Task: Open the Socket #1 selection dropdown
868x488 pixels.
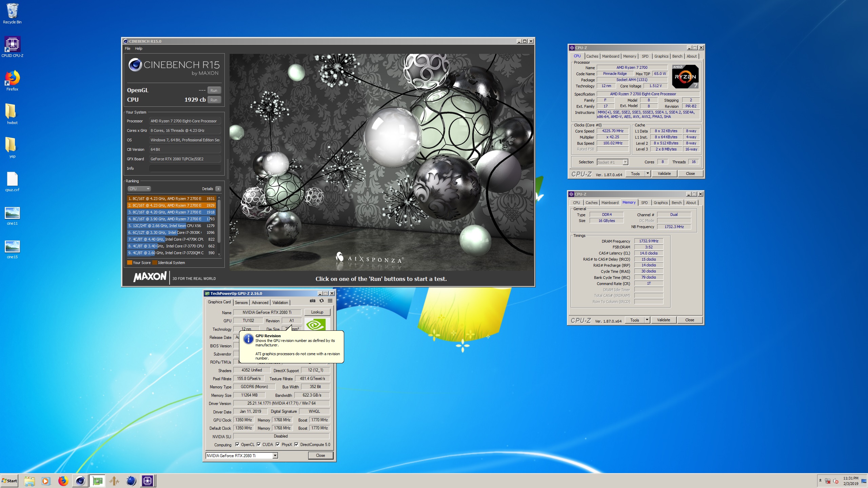Action: coord(613,162)
